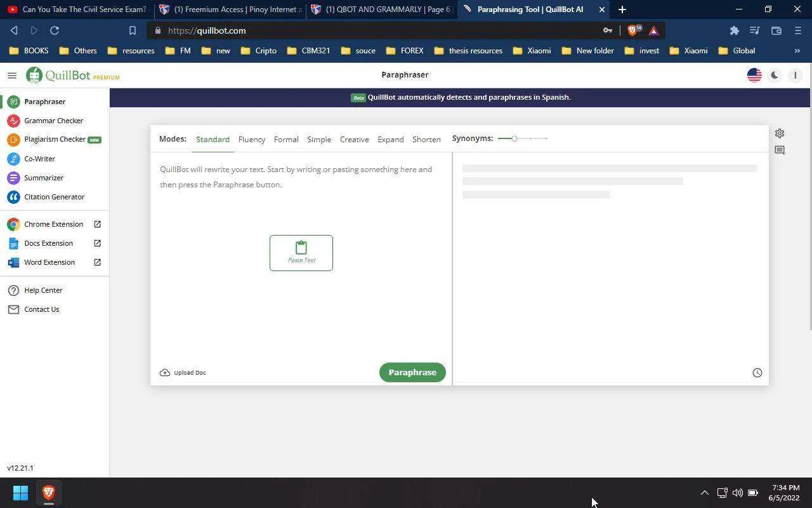Open the Global bookmark folder
The image size is (812, 508).
(x=736, y=51)
